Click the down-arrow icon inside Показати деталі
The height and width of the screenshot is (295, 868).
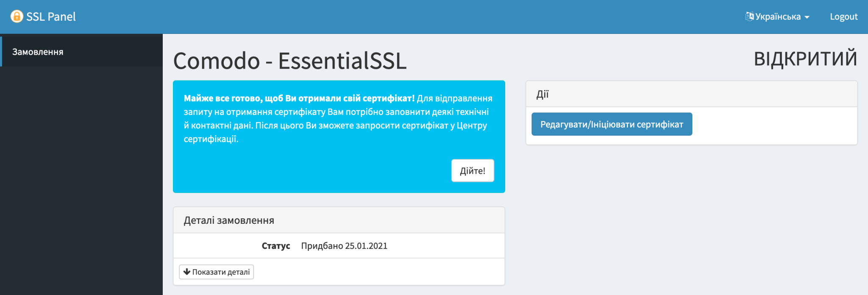(x=186, y=272)
